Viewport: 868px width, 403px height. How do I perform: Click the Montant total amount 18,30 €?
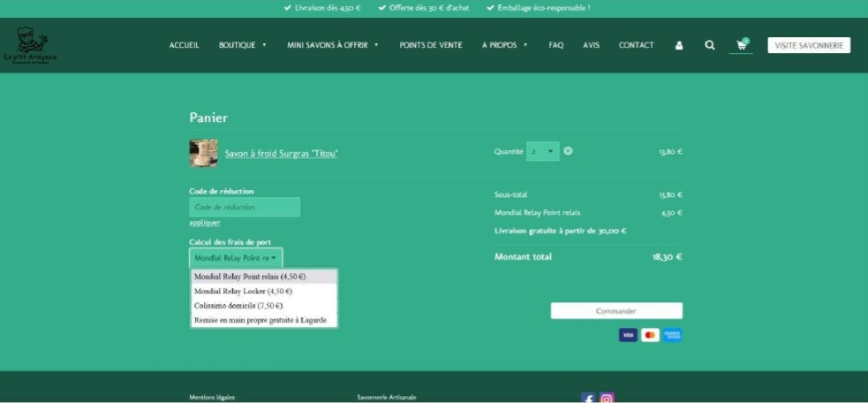pos(667,256)
